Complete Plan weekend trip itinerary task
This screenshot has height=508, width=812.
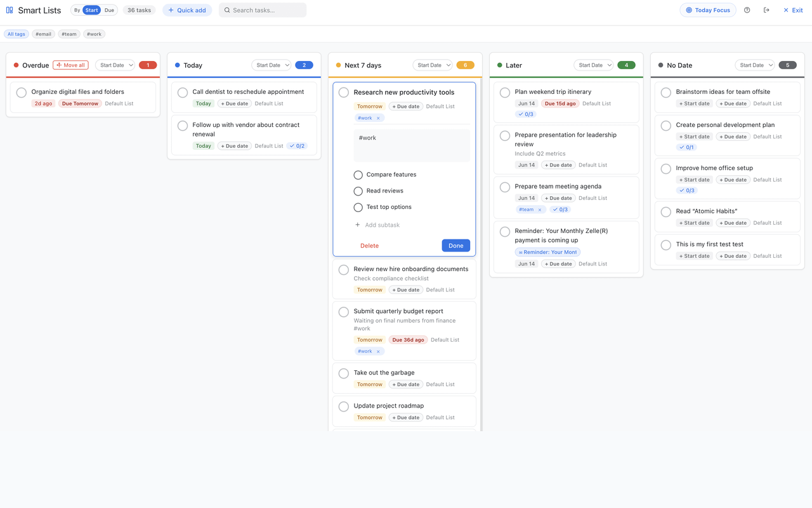[x=505, y=93]
